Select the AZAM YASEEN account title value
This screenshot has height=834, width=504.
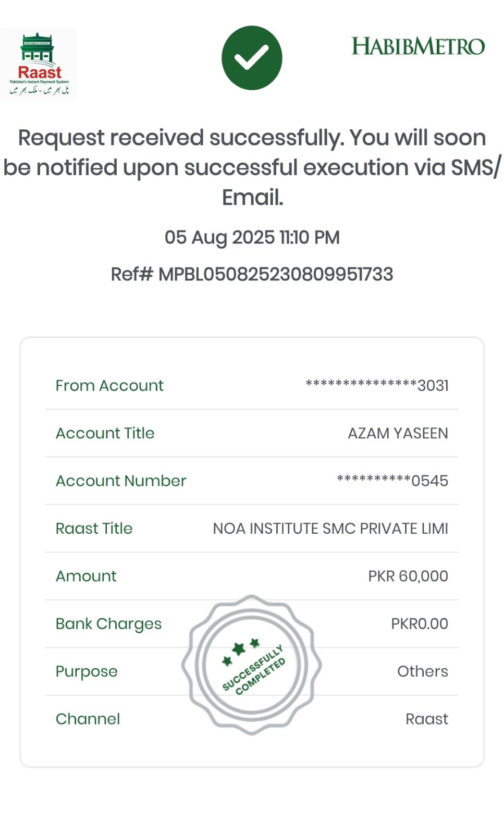tap(398, 433)
